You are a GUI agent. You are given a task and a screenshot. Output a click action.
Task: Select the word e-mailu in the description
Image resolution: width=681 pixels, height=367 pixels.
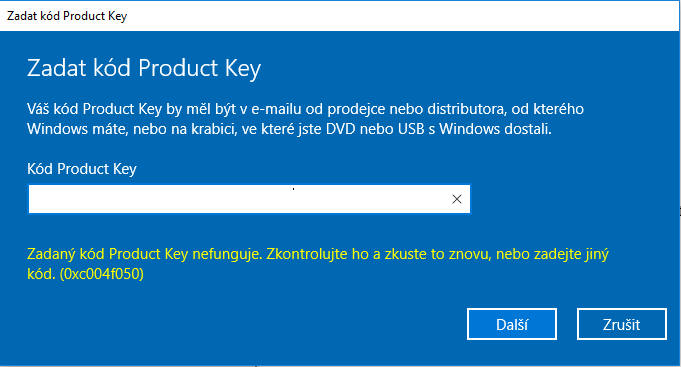[x=276, y=109]
